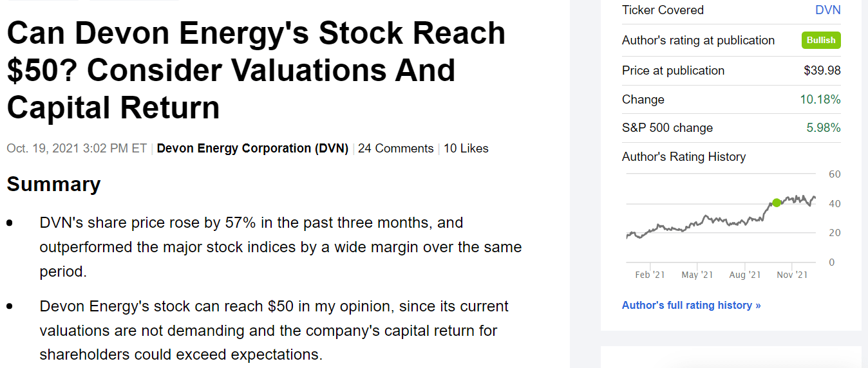The image size is (868, 368).
Task: Open Devon Energy Corporation (DVN) link
Action: coord(252,149)
